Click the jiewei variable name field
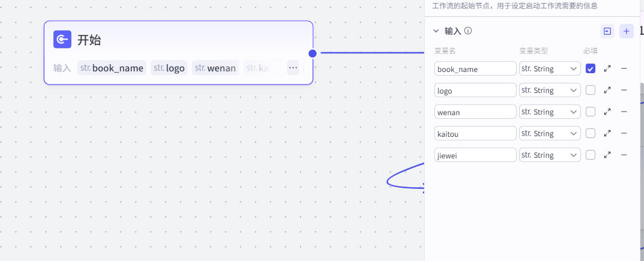This screenshot has height=261, width=644. click(475, 155)
